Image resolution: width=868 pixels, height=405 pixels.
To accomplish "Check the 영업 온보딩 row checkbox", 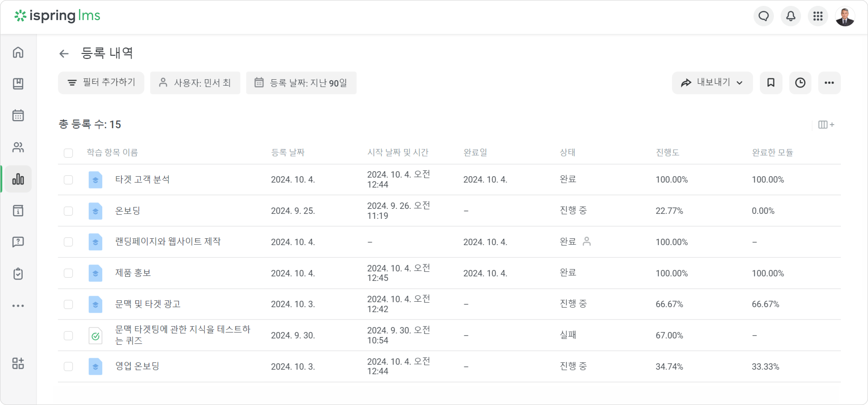I will (68, 367).
